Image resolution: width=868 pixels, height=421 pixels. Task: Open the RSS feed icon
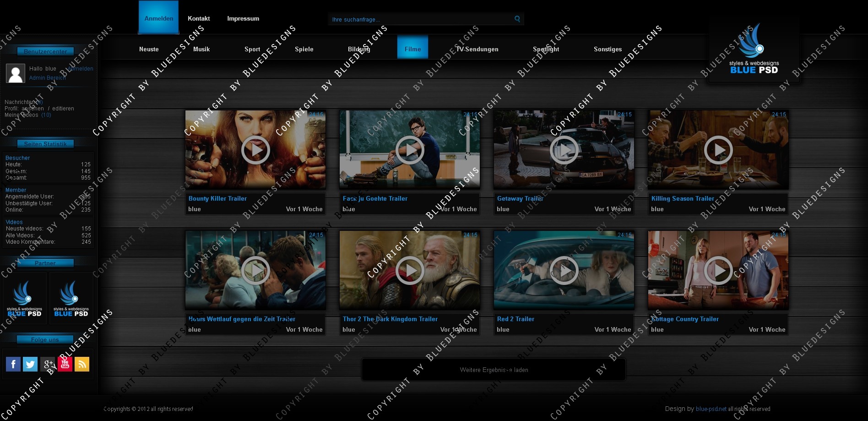coord(82,364)
